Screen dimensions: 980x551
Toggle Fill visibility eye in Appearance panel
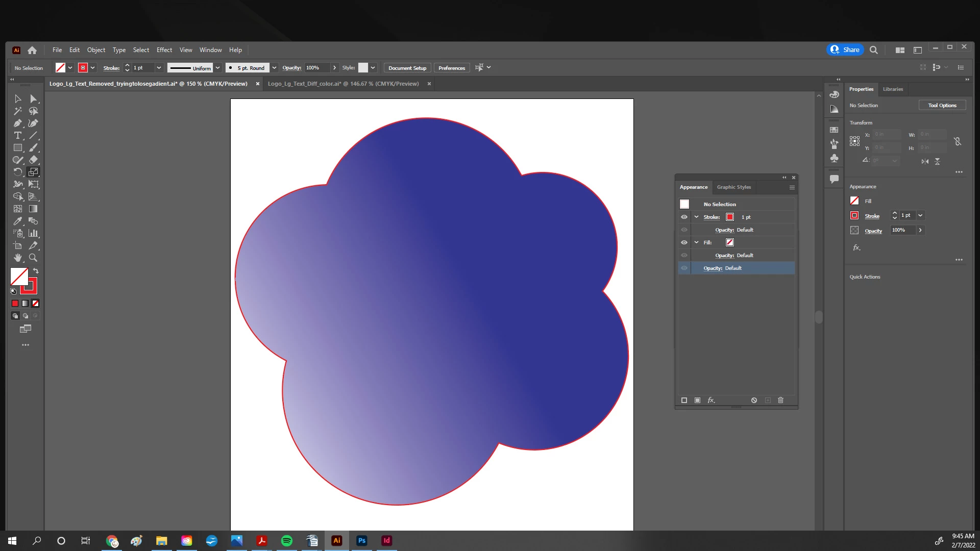684,242
